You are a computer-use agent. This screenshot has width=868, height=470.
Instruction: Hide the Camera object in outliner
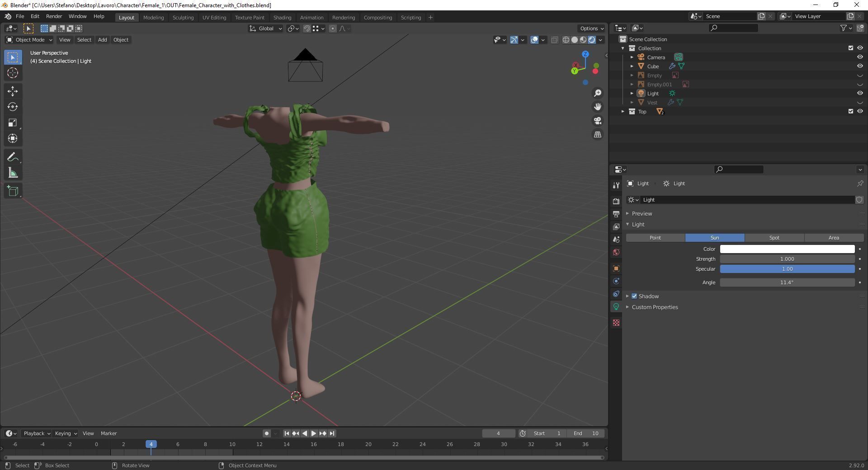(x=860, y=57)
